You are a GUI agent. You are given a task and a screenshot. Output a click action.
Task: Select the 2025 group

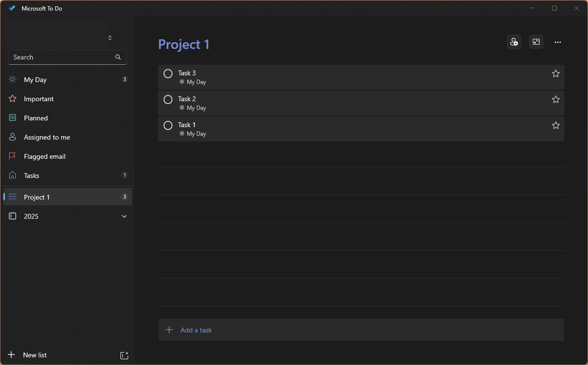coord(68,216)
